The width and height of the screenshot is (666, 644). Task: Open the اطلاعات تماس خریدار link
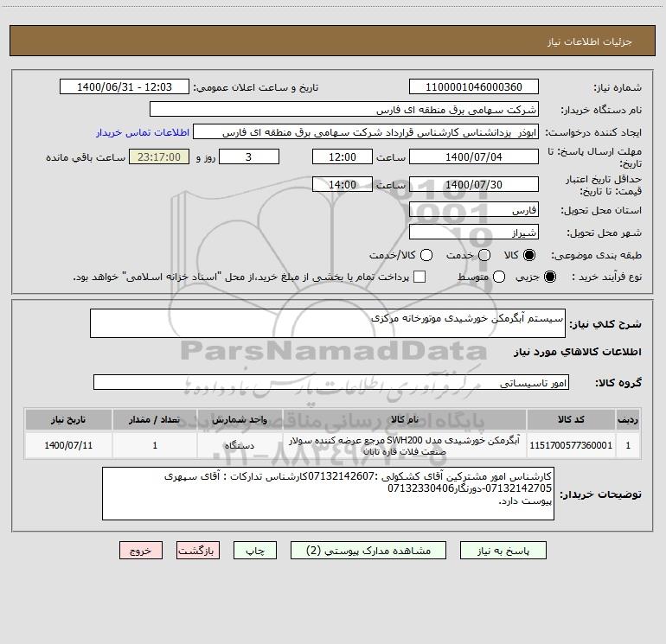tap(143, 132)
